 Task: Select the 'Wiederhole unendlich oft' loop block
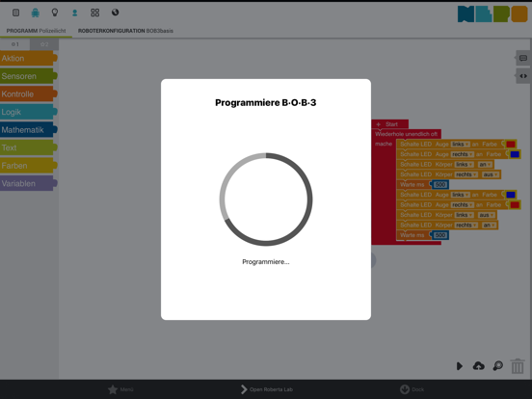(x=406, y=134)
